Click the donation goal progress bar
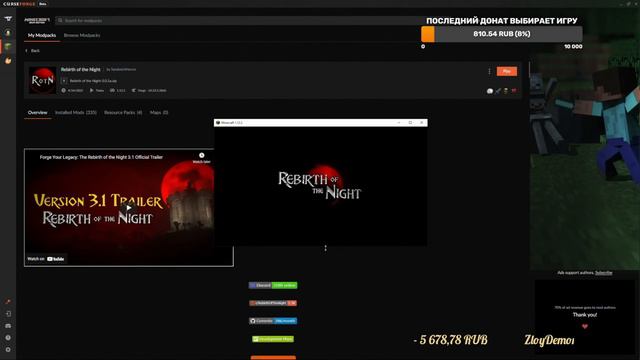 (x=502, y=34)
